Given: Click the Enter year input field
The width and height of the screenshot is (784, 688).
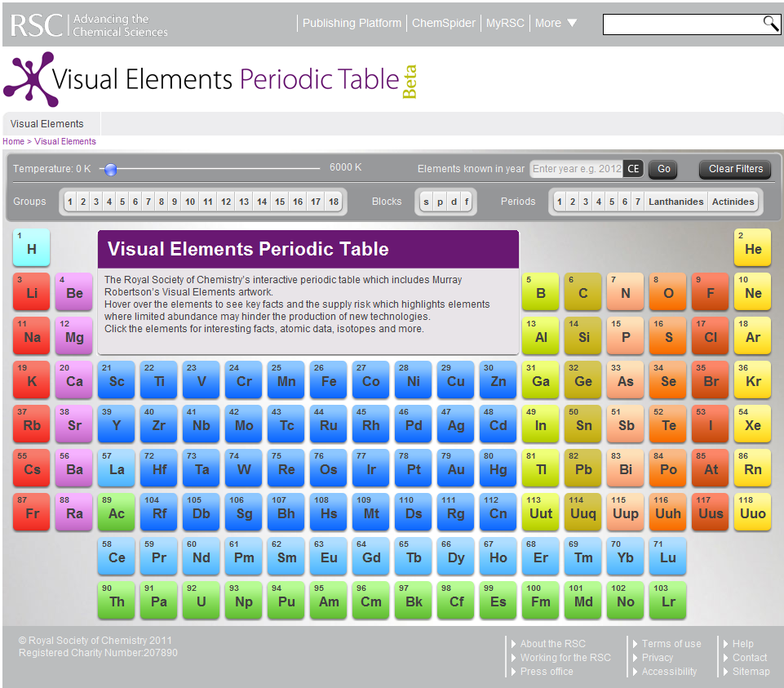Looking at the screenshot, I should click(x=576, y=169).
